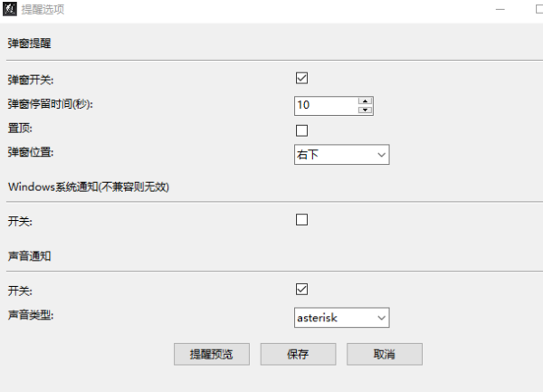Screen dimensions: 543x392
Task: Disable the 弹窗开关 checkbox
Action: point(302,79)
